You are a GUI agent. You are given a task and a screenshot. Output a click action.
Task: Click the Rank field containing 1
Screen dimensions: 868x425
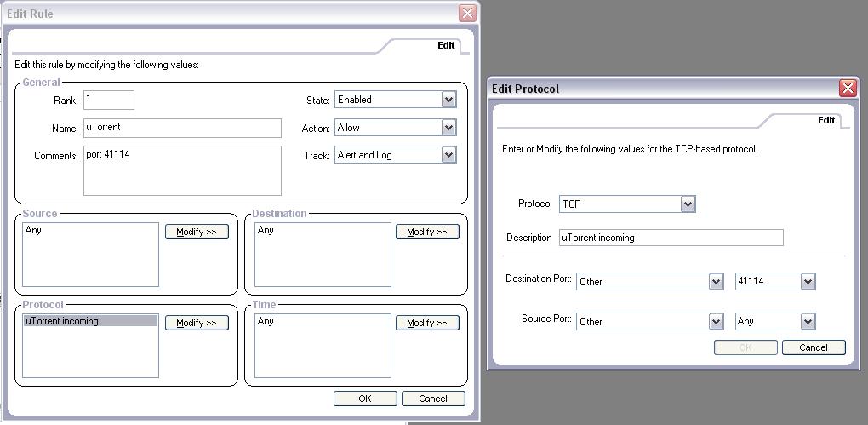point(109,100)
